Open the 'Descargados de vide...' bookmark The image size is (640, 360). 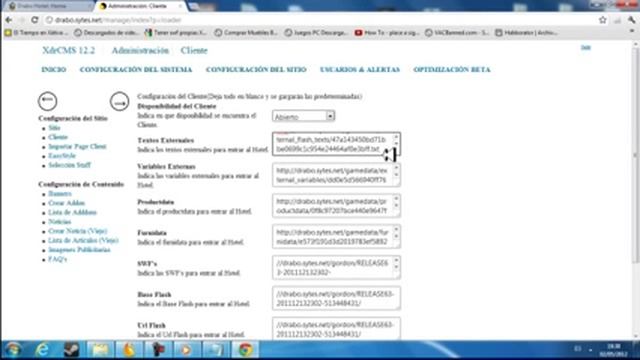pos(107,33)
